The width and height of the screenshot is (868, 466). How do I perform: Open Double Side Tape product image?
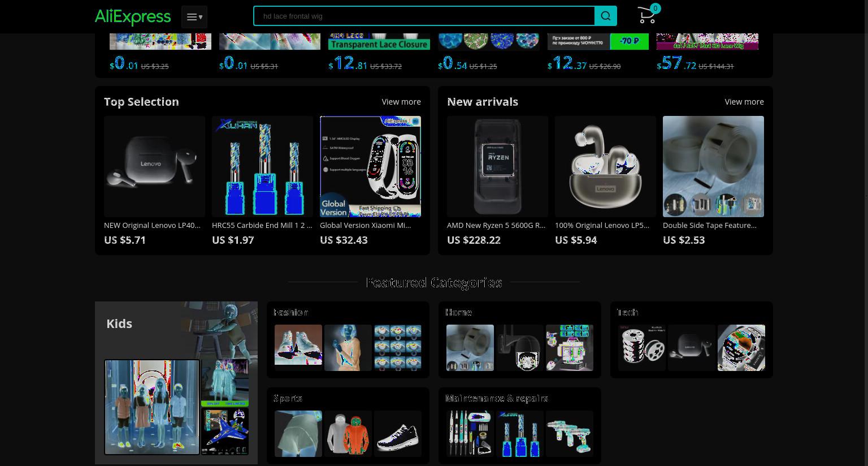tap(713, 166)
